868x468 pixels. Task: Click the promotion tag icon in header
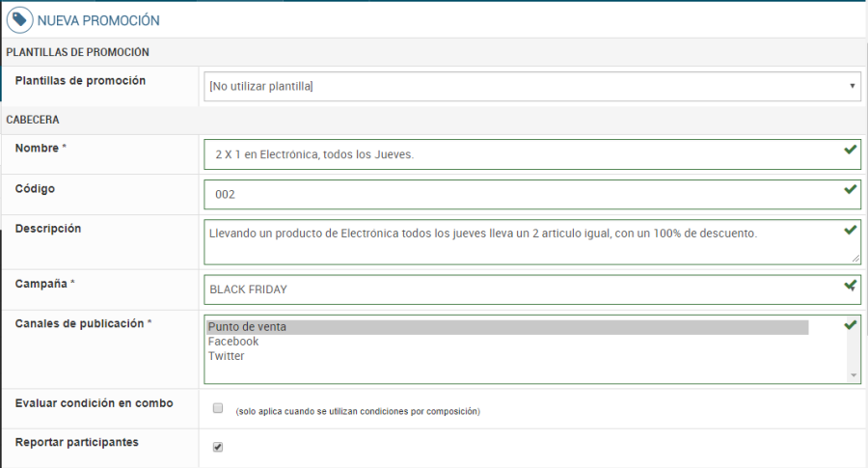pos(19,19)
